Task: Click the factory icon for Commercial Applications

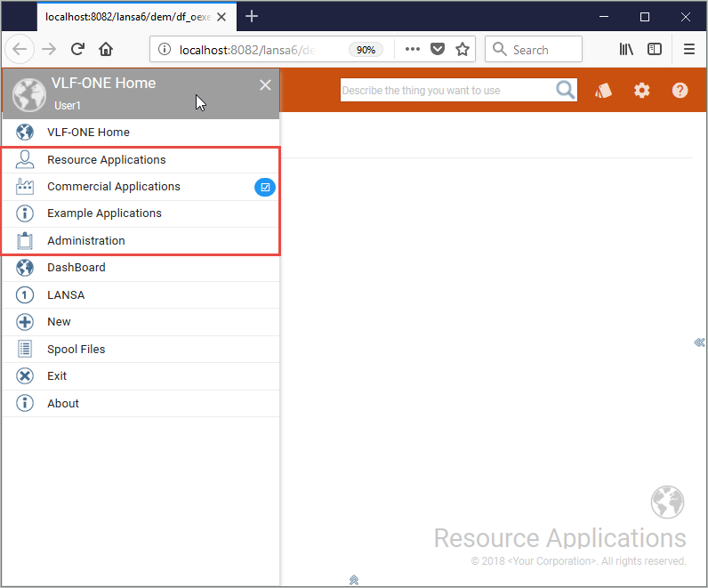Action: [x=25, y=187]
